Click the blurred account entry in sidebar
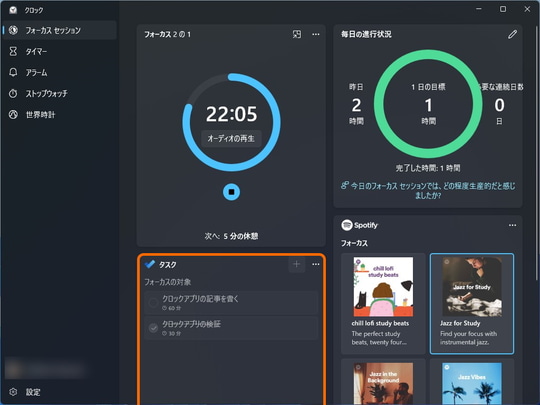 45,369
